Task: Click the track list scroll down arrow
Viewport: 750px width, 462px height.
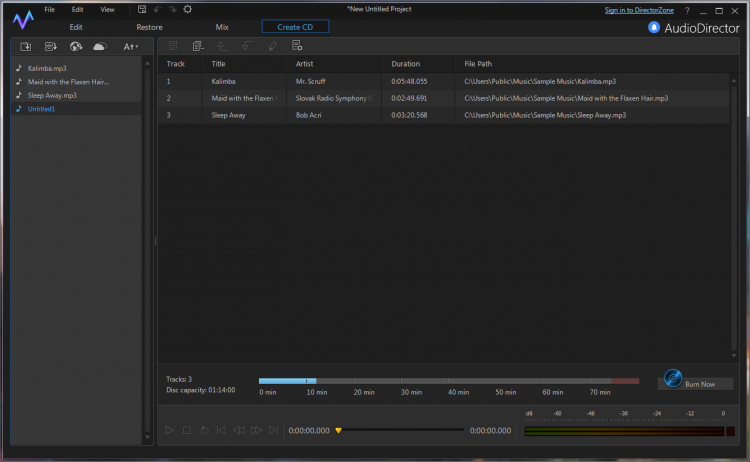Action: click(x=734, y=356)
